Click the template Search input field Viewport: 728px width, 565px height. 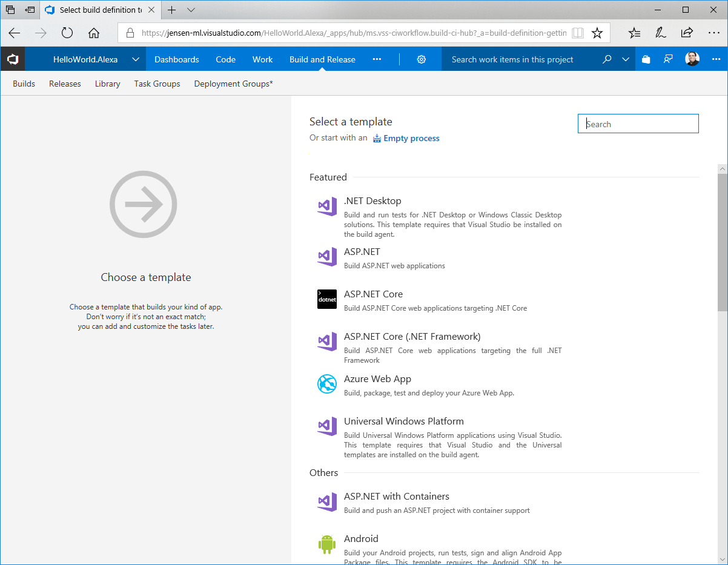tap(638, 124)
